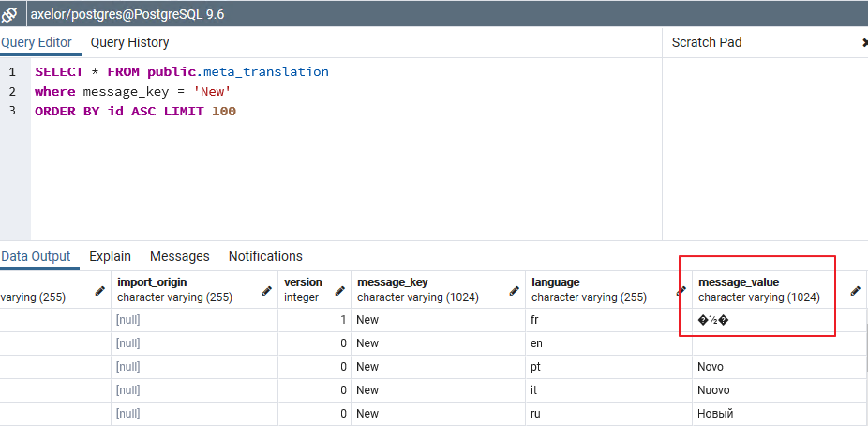Click the connection title axelor/postgres@PostgreSQL 9.6
This screenshot has width=868, height=426.
127,14
